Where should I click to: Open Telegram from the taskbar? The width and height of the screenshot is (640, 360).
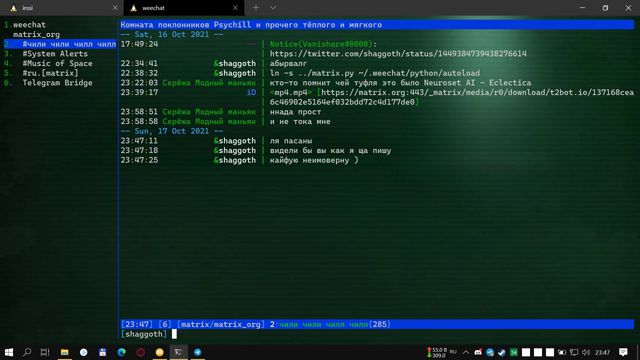pyautogui.click(x=198, y=352)
